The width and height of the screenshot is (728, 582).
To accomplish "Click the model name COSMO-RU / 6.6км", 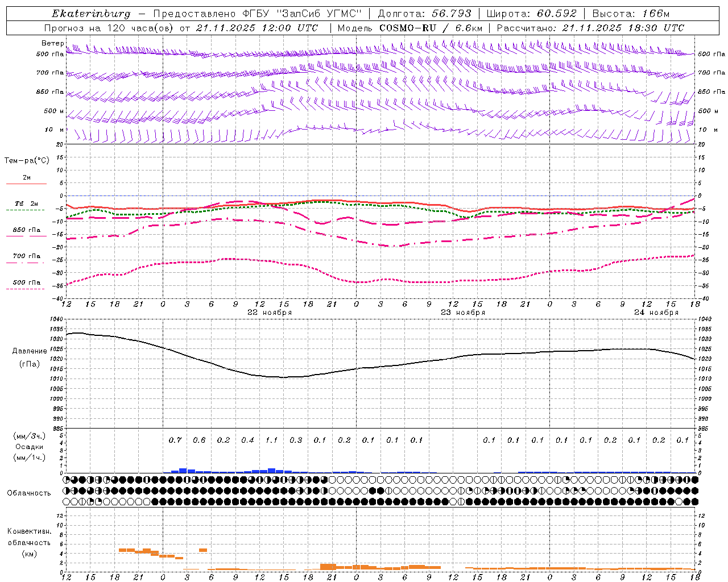I will pyautogui.click(x=431, y=28).
